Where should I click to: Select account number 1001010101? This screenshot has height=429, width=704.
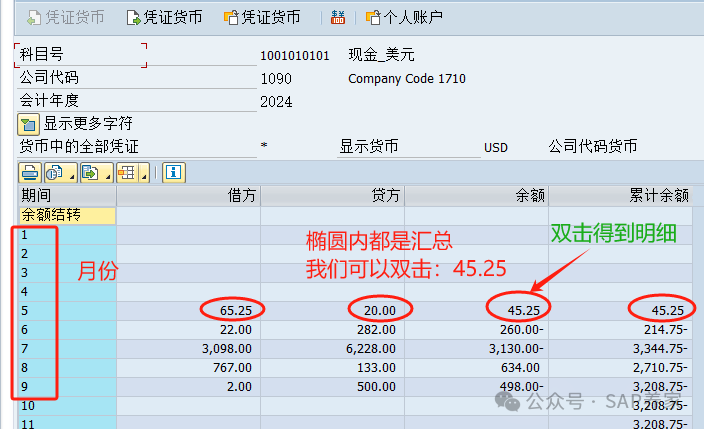(x=295, y=56)
